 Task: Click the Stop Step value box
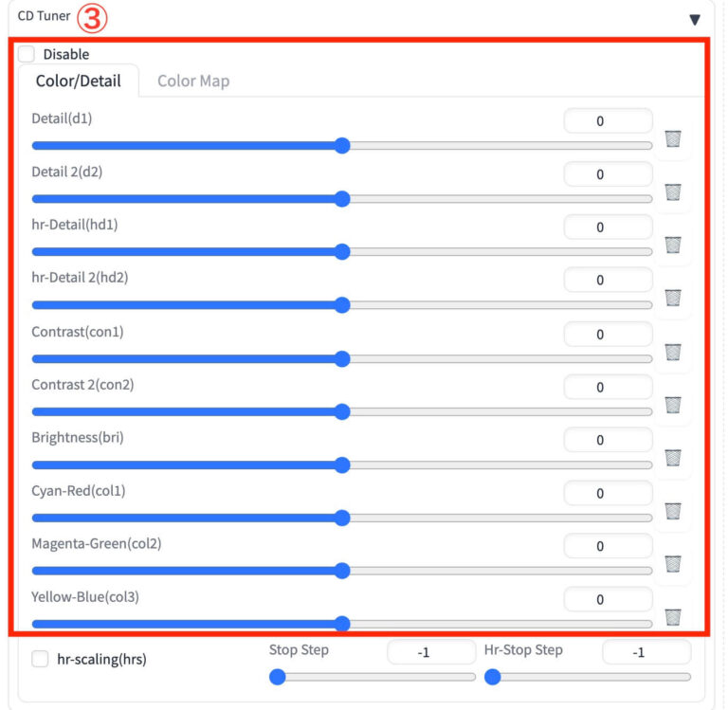[431, 652]
